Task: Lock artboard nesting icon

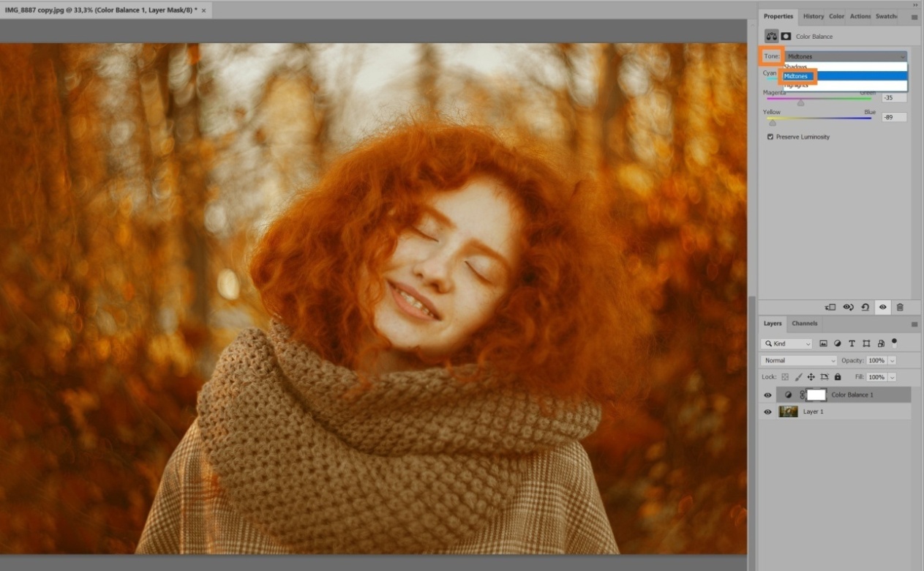Action: pyautogui.click(x=825, y=377)
